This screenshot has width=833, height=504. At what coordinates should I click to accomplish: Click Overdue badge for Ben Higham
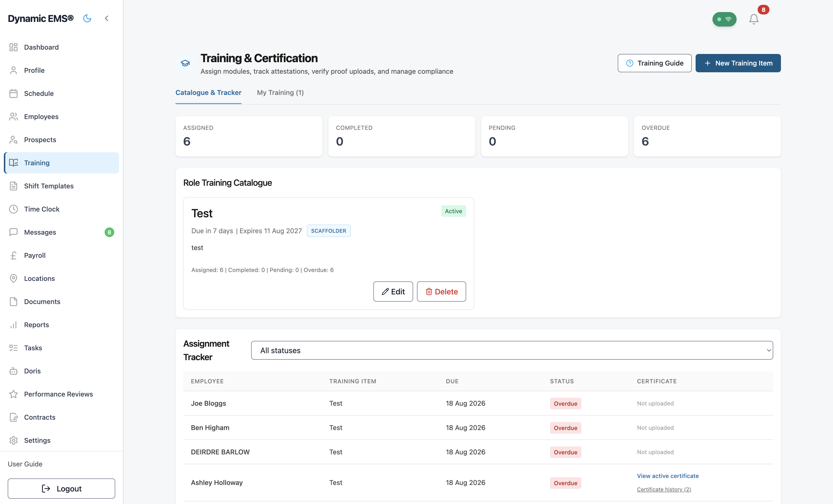point(565,428)
